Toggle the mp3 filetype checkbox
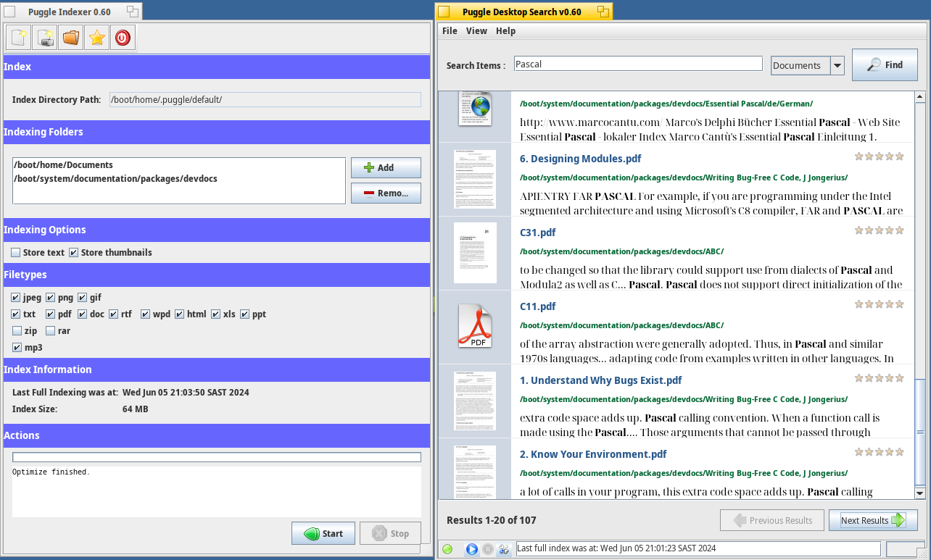This screenshot has width=931, height=560. [17, 348]
